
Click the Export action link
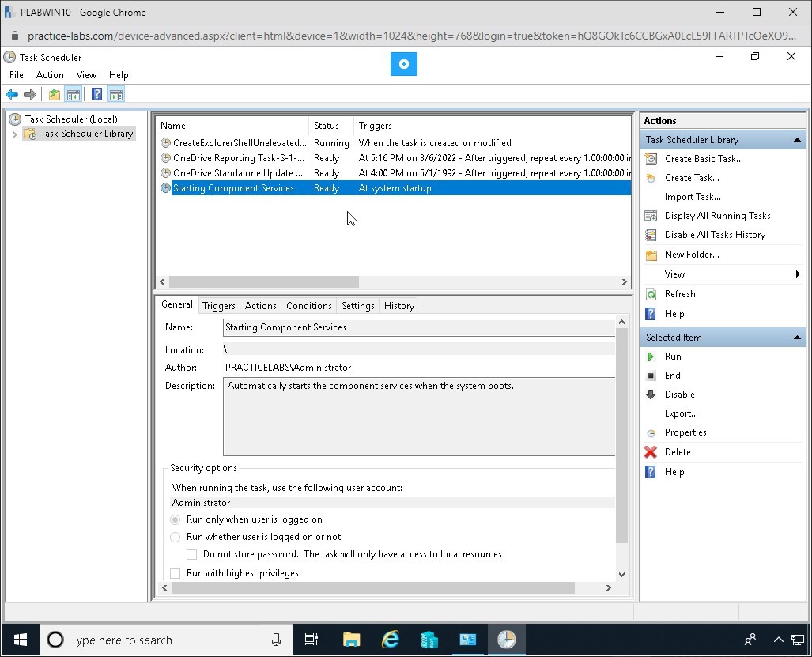(682, 413)
